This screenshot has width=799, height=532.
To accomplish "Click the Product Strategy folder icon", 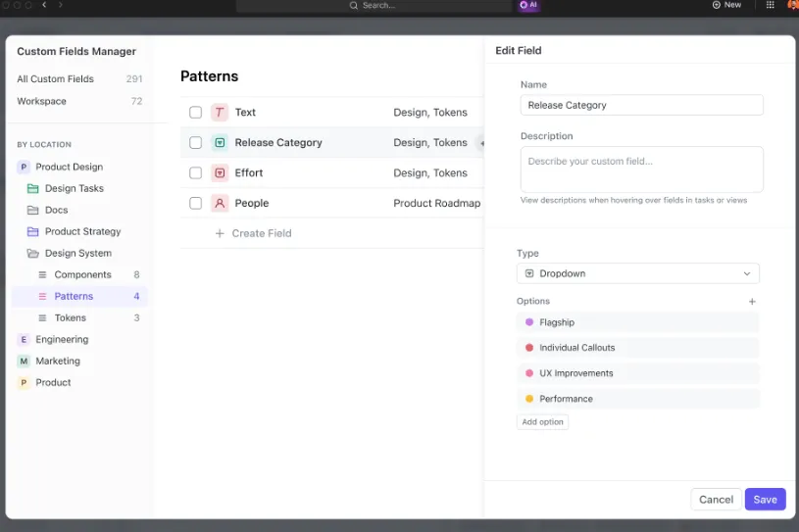I will (32, 231).
